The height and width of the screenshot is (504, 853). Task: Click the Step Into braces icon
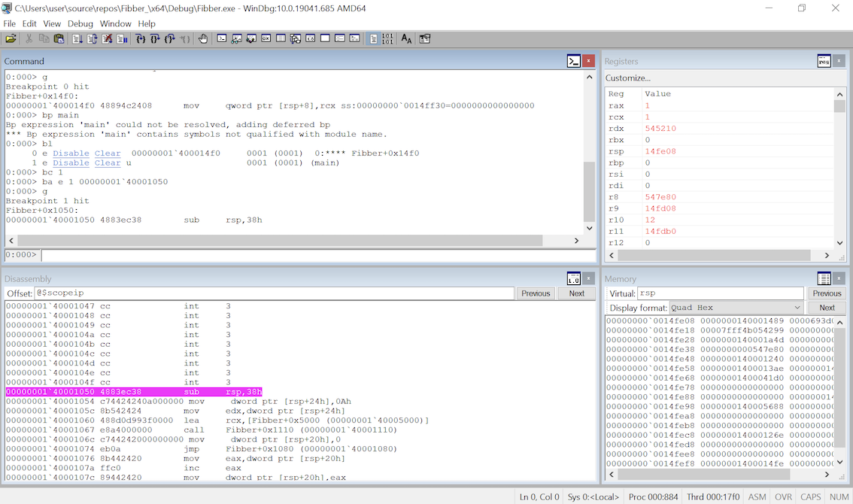[x=140, y=38]
